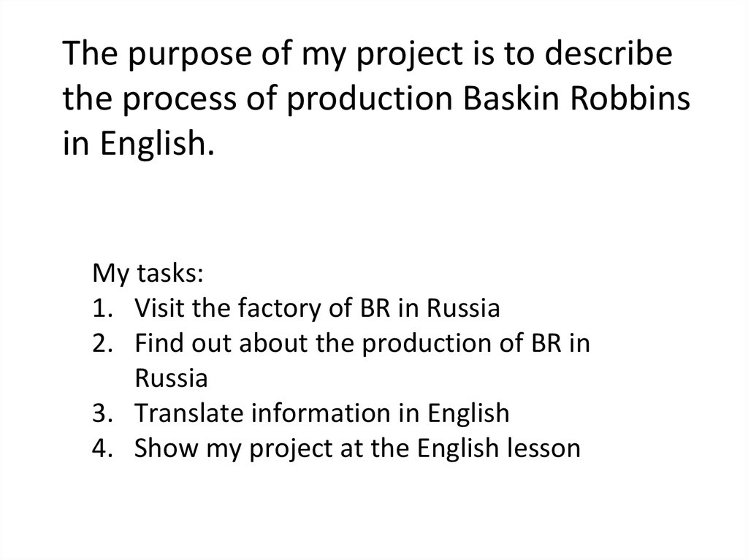Click list number "3."
This screenshot has height=560, width=748.
coord(102,413)
